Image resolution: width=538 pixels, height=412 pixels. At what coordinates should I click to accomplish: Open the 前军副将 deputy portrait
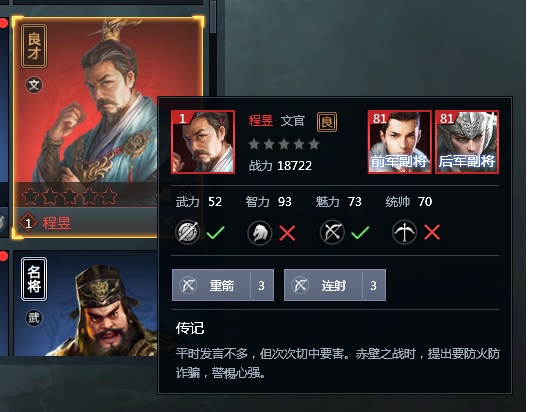coord(400,142)
